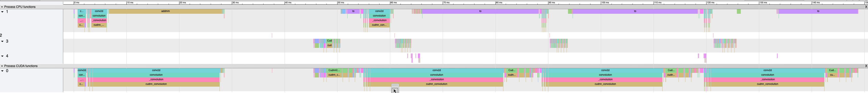The height and width of the screenshot is (93, 868).
Task: Close the Process CUDA functions track
Action: coord(866,66)
